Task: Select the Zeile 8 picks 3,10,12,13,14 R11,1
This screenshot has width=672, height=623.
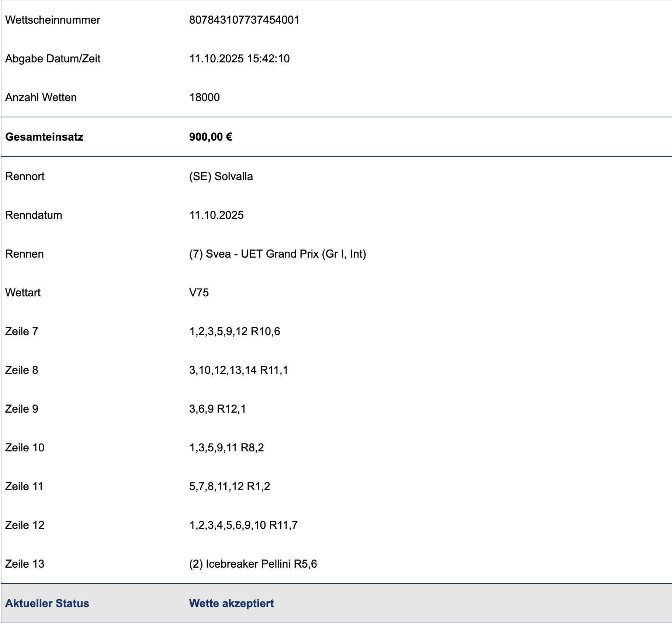Action: tap(239, 370)
